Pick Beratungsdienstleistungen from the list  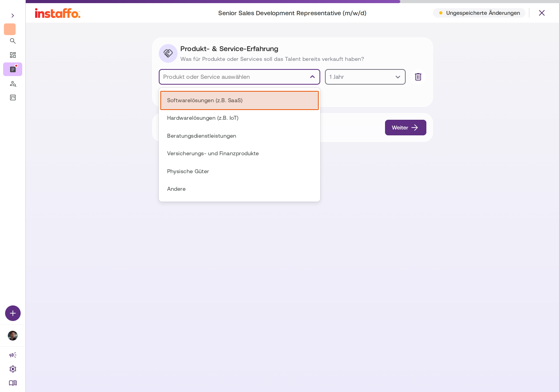click(240, 136)
